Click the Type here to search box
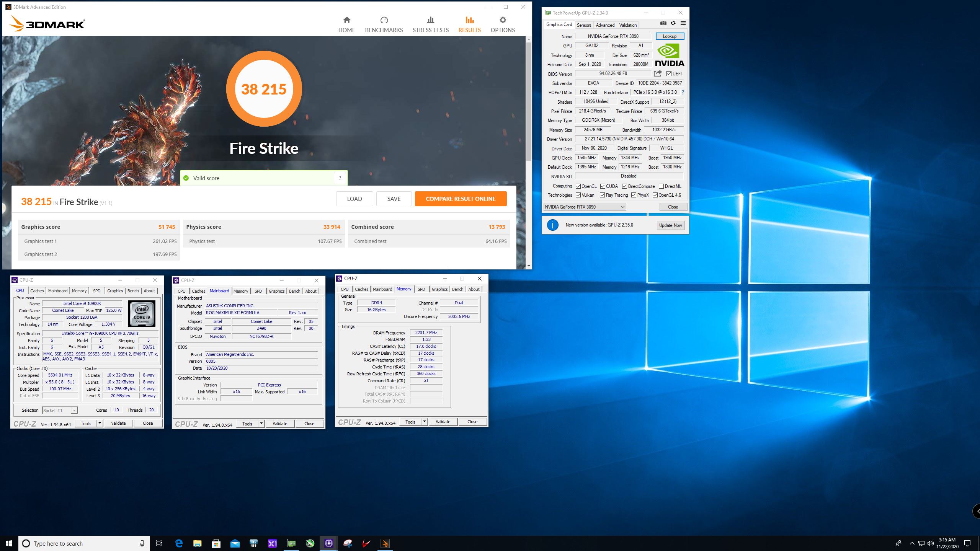Image resolution: width=980 pixels, height=551 pixels. [84, 543]
